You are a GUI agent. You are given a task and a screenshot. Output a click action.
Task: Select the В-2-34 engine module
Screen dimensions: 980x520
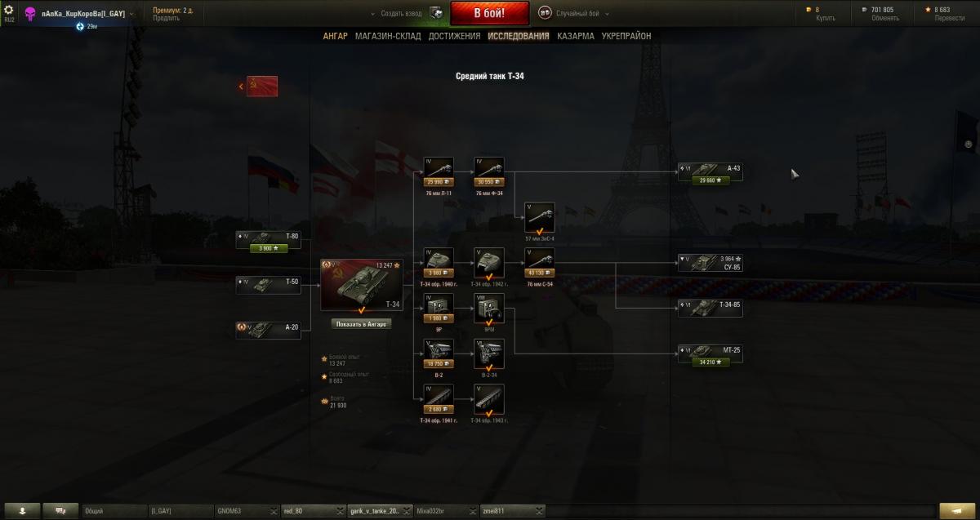tap(488, 354)
